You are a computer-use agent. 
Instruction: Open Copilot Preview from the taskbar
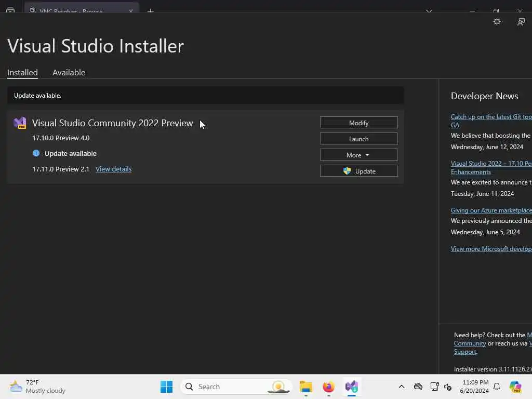point(515,387)
